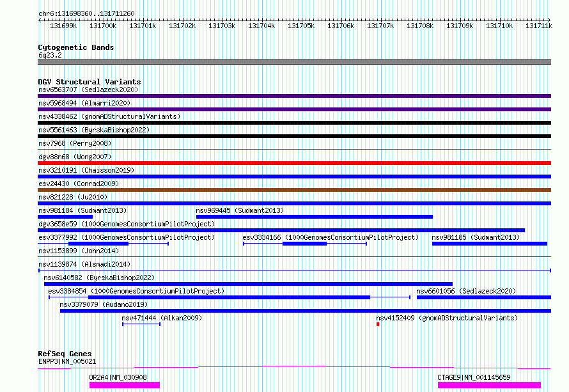Click the purple nsv6563707 variant bar

[294, 96]
